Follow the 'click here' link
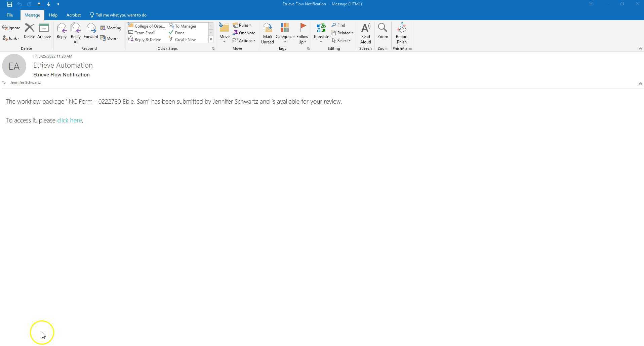 tap(70, 120)
